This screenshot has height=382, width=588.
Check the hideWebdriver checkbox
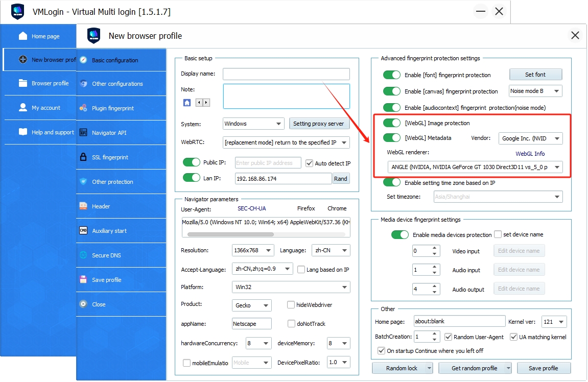pyautogui.click(x=291, y=305)
